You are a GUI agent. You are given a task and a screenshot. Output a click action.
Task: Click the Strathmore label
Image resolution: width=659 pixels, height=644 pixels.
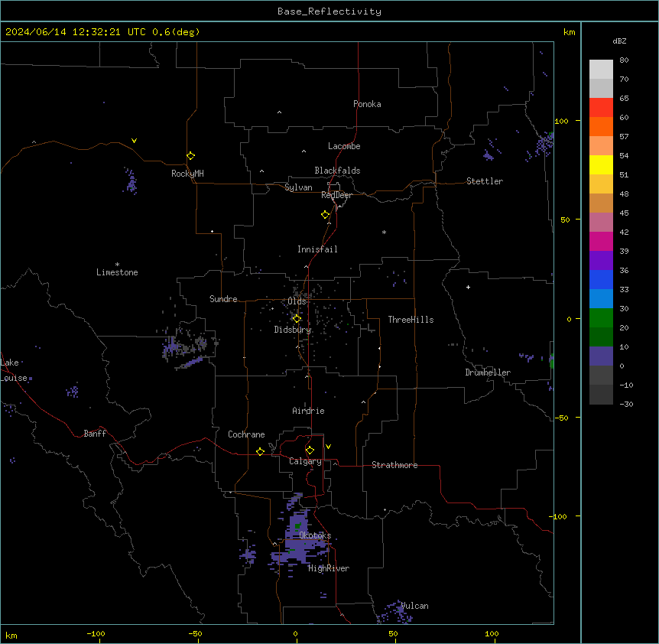(394, 465)
